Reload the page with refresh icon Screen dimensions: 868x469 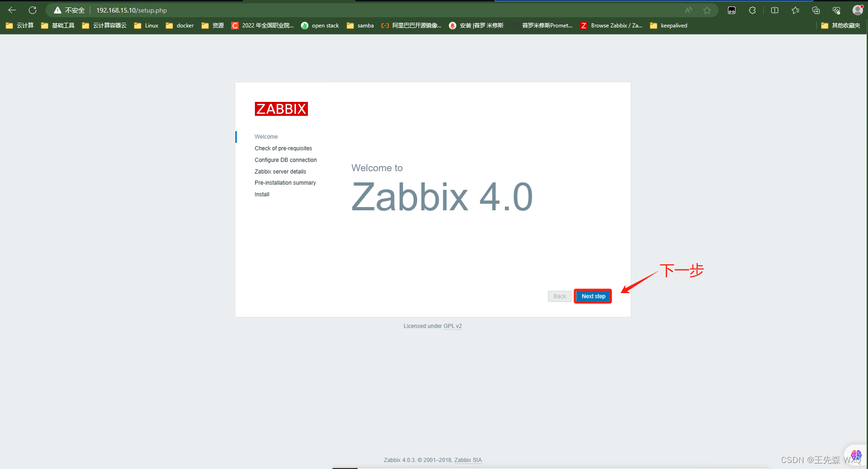coord(33,10)
